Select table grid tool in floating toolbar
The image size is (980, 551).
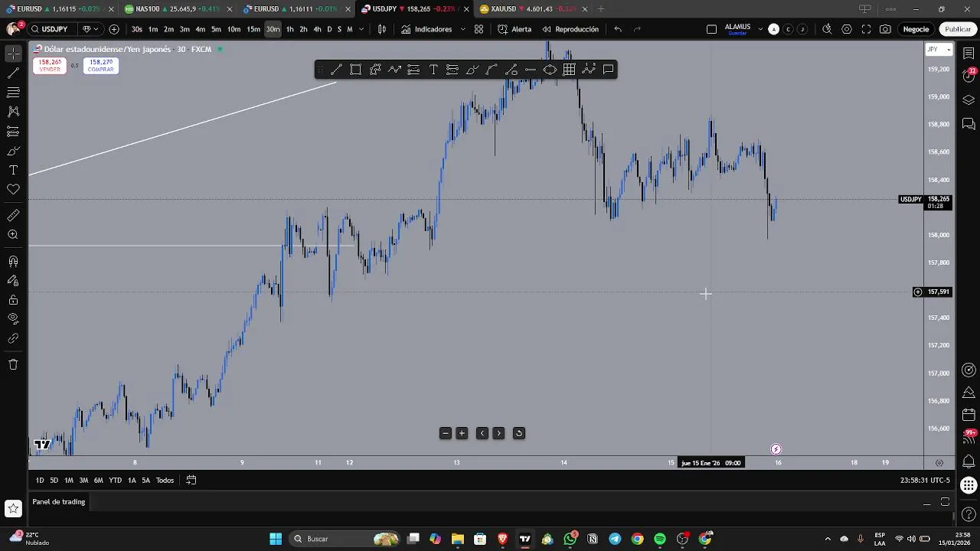[570, 70]
